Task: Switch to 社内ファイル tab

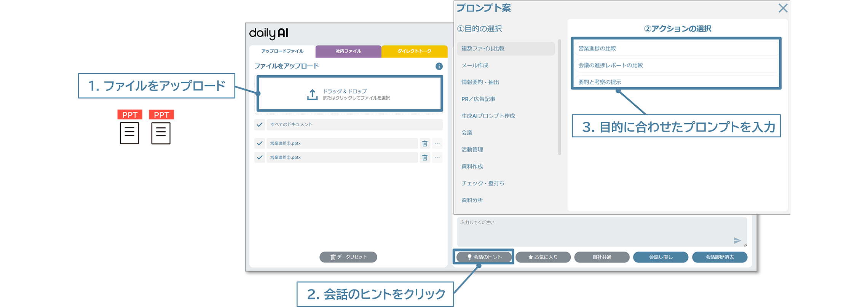Action: point(348,51)
